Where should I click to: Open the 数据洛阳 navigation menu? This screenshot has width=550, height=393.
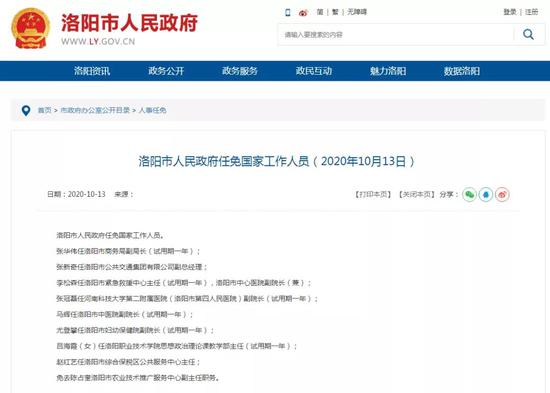(x=462, y=71)
